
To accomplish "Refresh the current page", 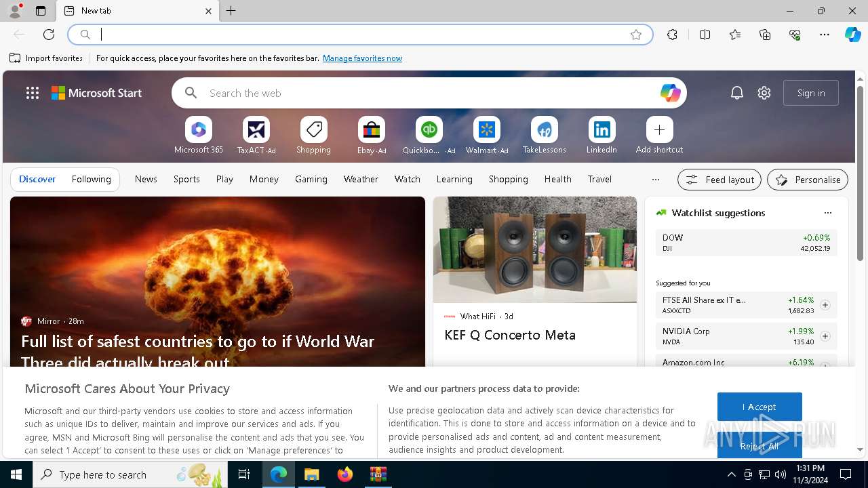I will pyautogui.click(x=49, y=35).
